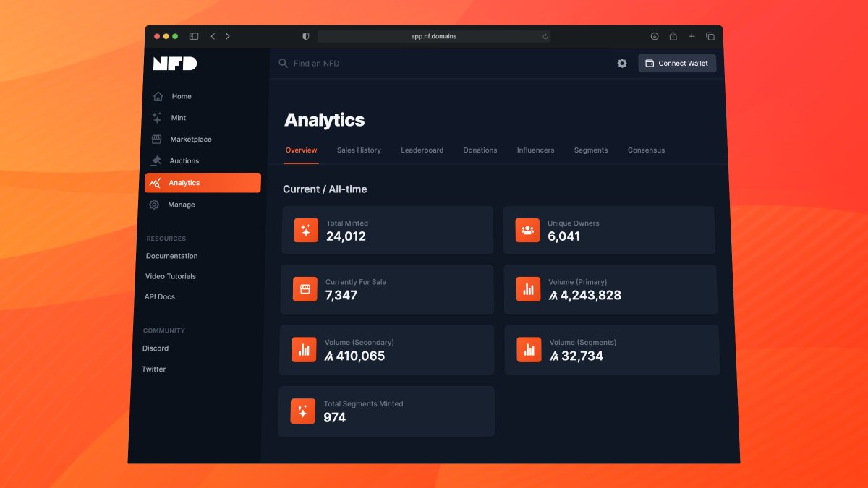Open Auctions in the sidebar
The image size is (868, 488).
click(x=184, y=161)
